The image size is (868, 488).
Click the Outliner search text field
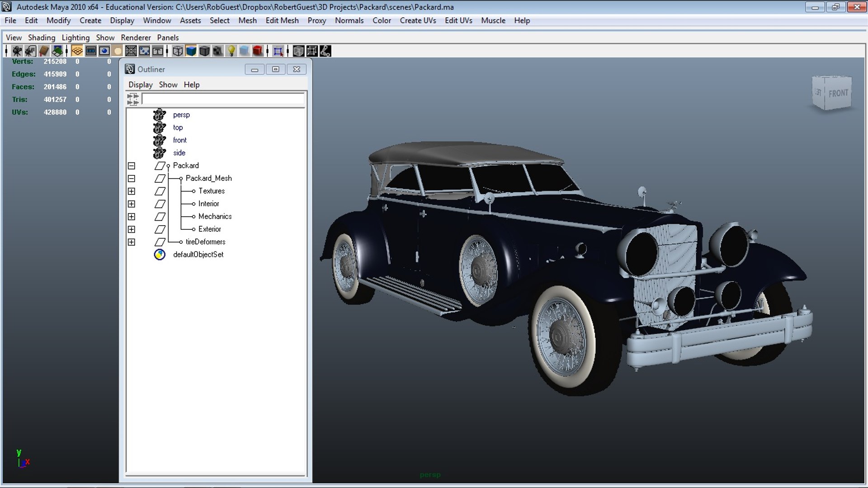(x=223, y=99)
